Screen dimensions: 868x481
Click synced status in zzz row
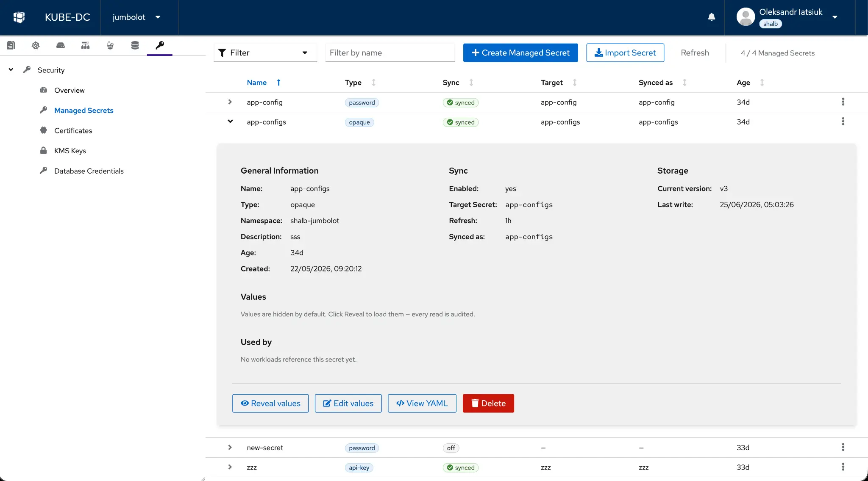click(x=461, y=468)
